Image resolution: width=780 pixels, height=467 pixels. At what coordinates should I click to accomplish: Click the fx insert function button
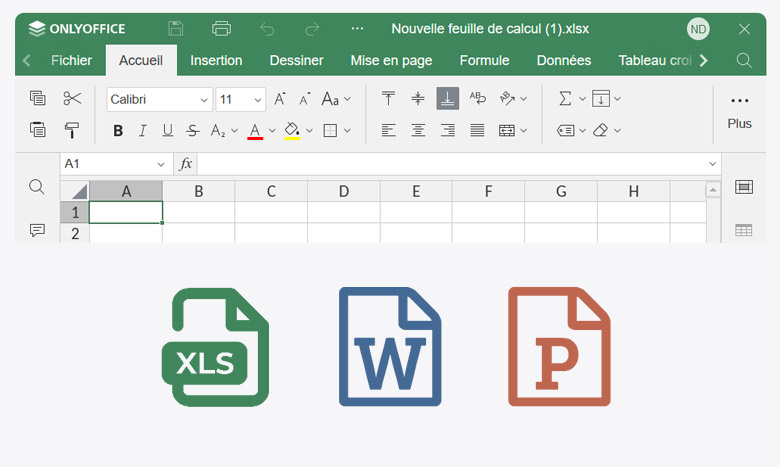[186, 164]
